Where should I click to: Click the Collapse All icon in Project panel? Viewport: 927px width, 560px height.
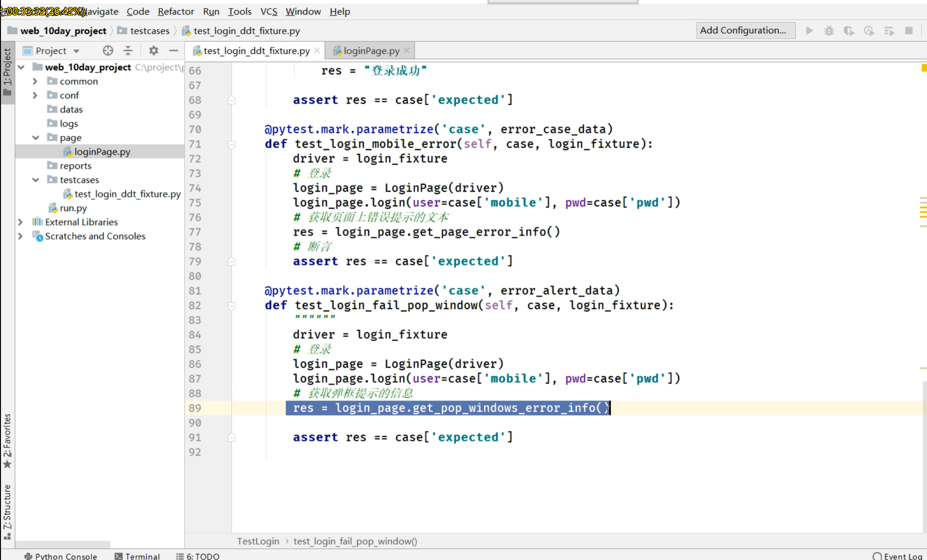[128, 51]
